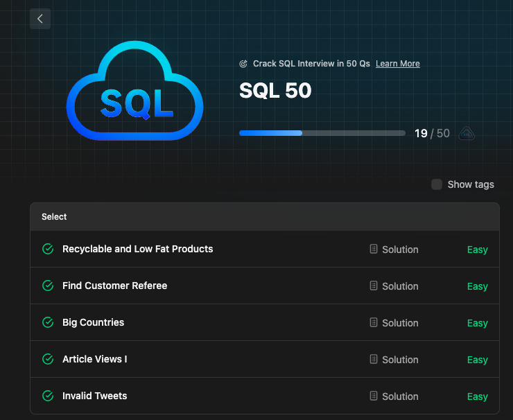Click the target icon beside Crack SQL Interview
This screenshot has height=420, width=513.
(243, 64)
